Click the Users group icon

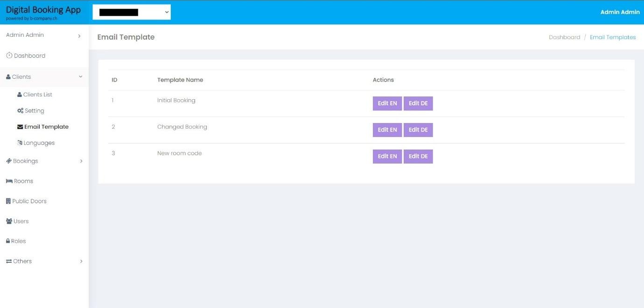(x=9, y=221)
